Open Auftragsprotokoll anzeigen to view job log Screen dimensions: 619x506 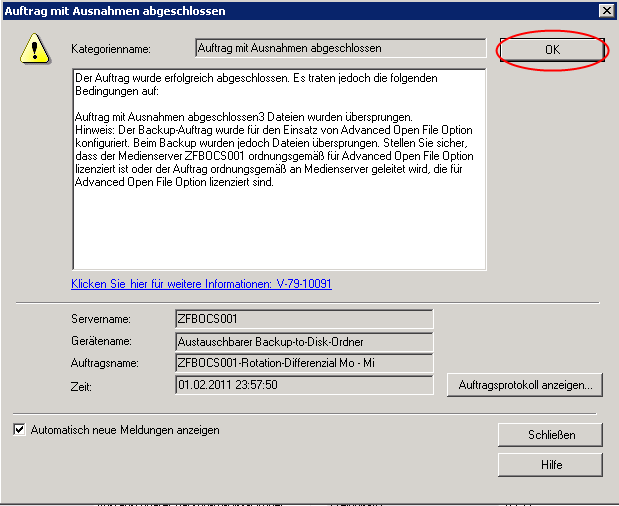[x=525, y=384]
